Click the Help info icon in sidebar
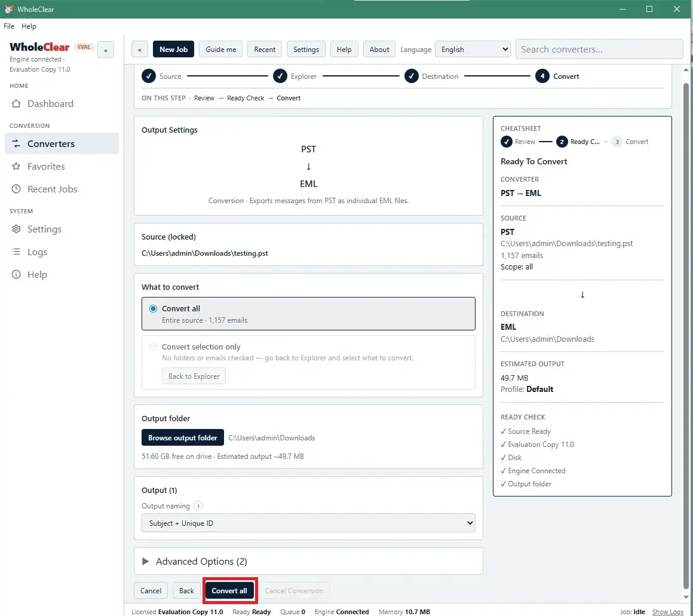 [x=16, y=274]
